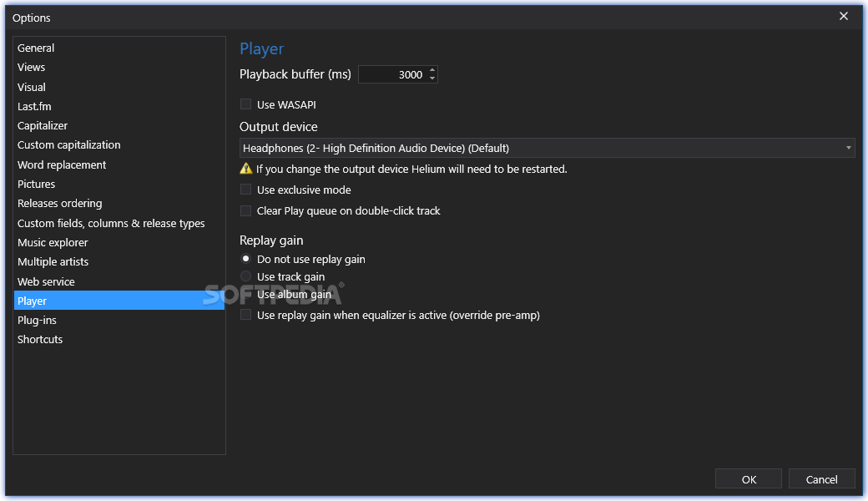Select Custom fields, columns & release types
Viewport: 868px width, 501px height.
pyautogui.click(x=119, y=223)
